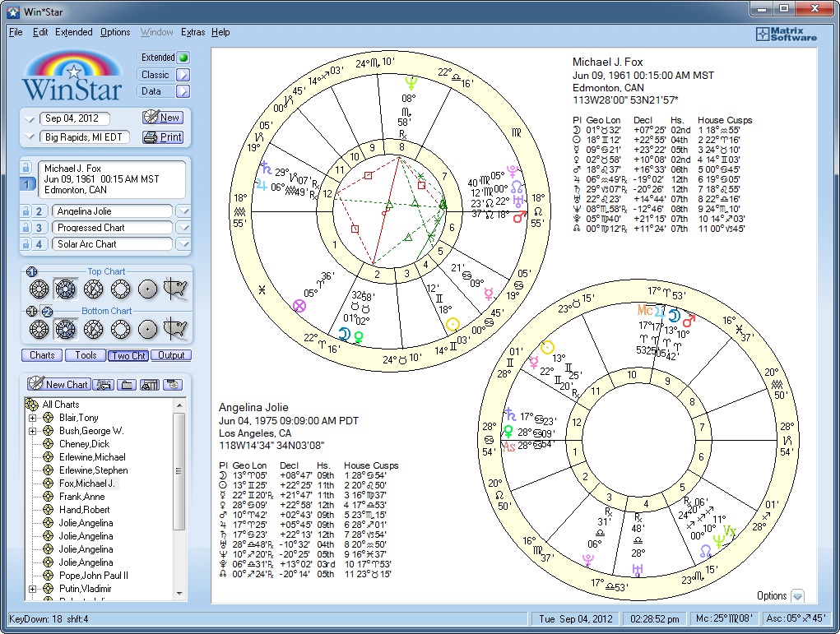
Task: Select dot-in-circle icon under Bottom Chart
Action: tap(148, 329)
